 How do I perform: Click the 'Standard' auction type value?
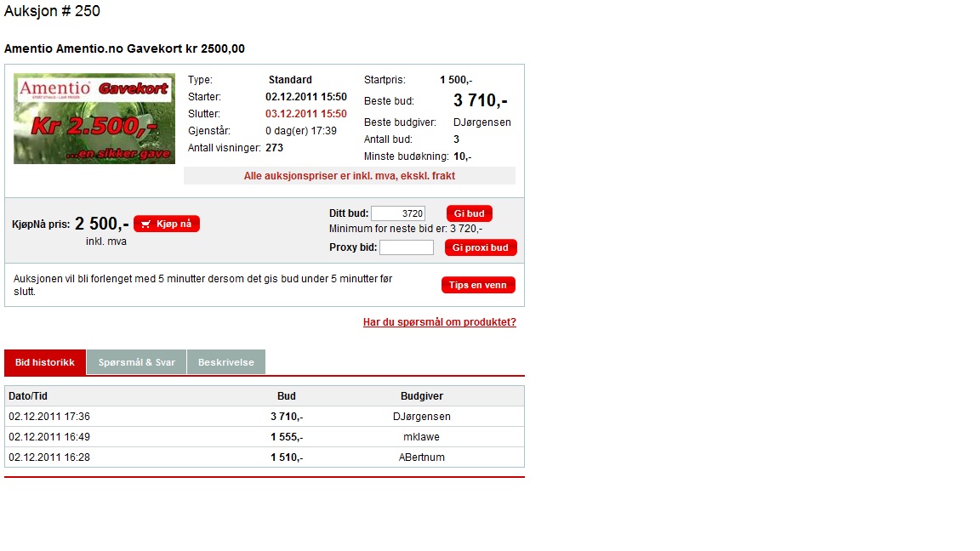290,80
